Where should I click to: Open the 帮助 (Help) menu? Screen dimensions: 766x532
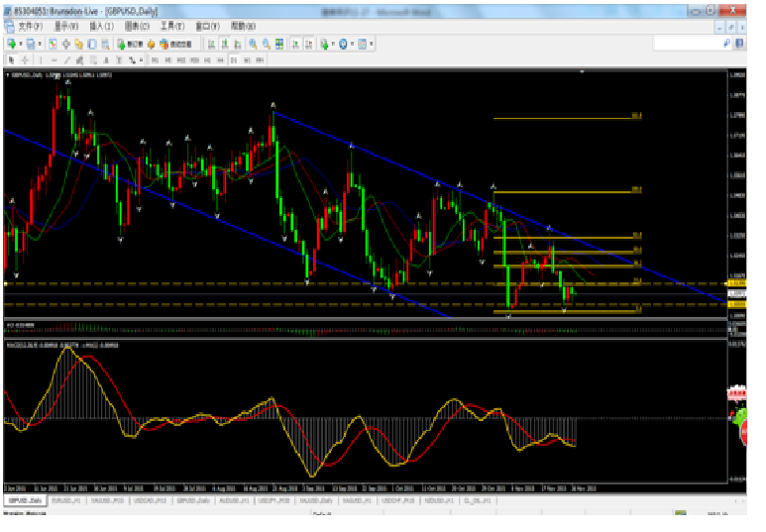[243, 26]
